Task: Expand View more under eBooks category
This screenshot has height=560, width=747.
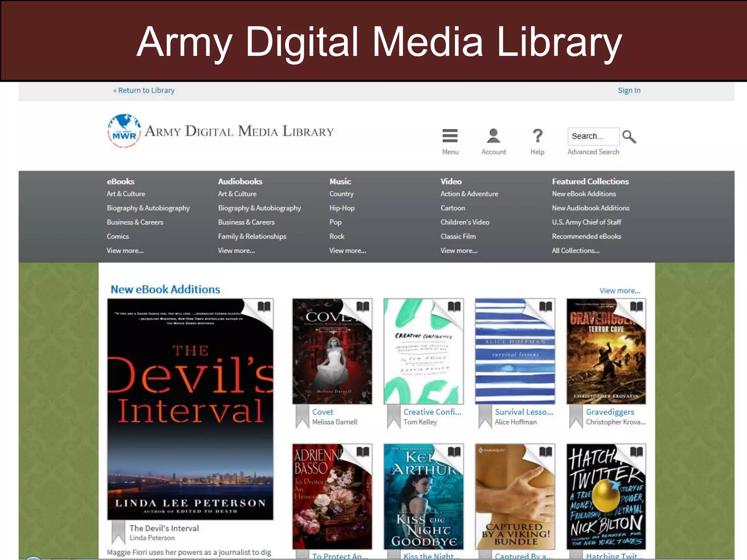Action: (x=125, y=250)
